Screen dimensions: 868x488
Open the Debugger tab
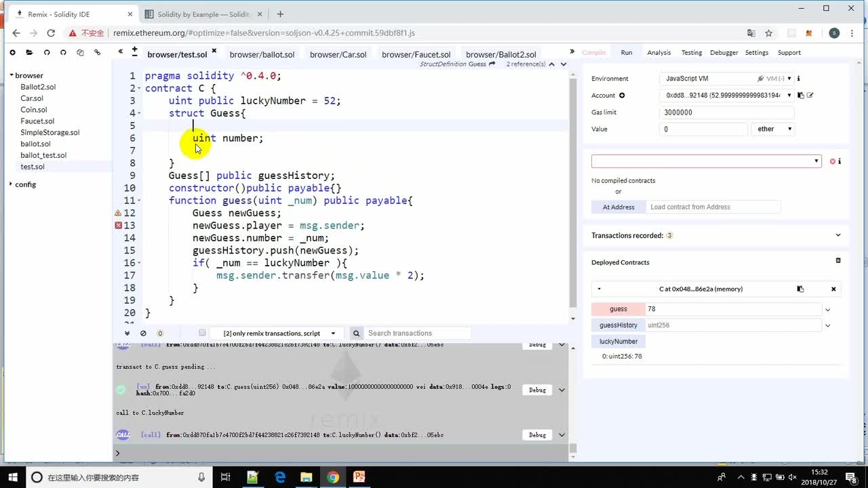click(x=724, y=52)
